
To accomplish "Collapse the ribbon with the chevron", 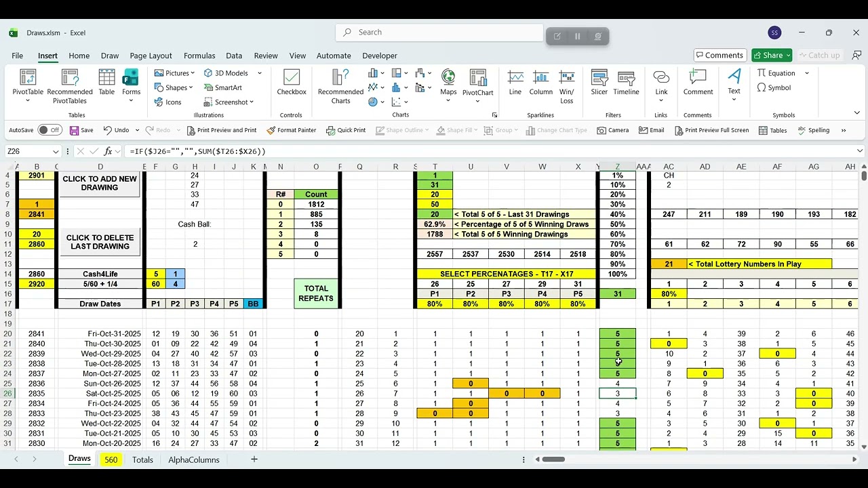I will (x=857, y=113).
